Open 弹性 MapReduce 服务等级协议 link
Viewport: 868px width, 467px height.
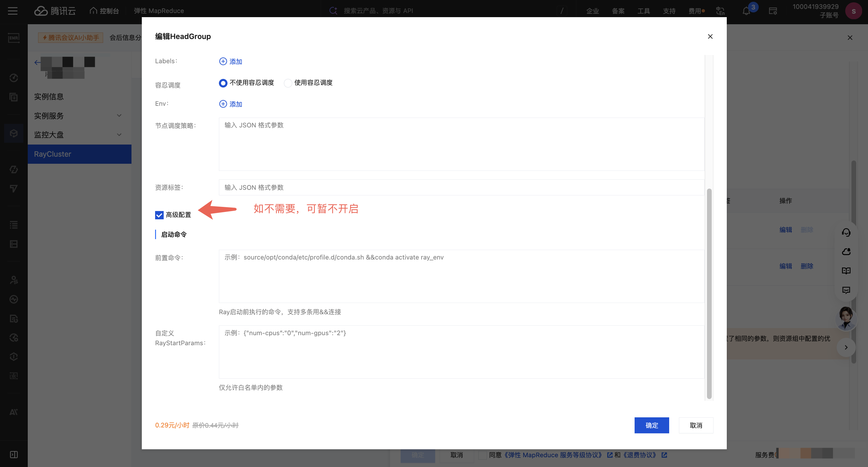[x=553, y=455]
